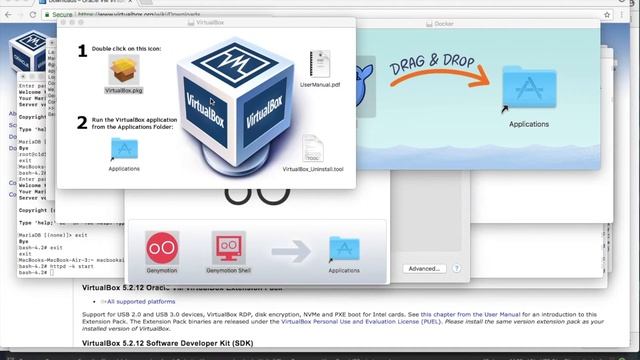Click the 'MariaDB [(none)]> exit' terminal line
The height and width of the screenshot is (360, 640).
pyautogui.click(x=53, y=235)
